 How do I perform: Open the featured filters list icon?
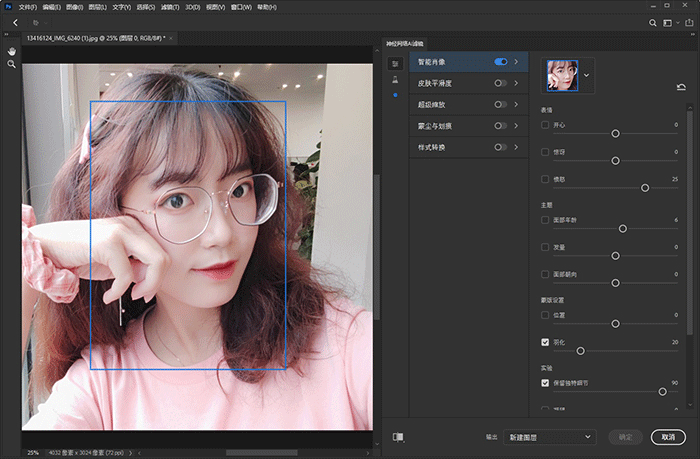[395, 63]
